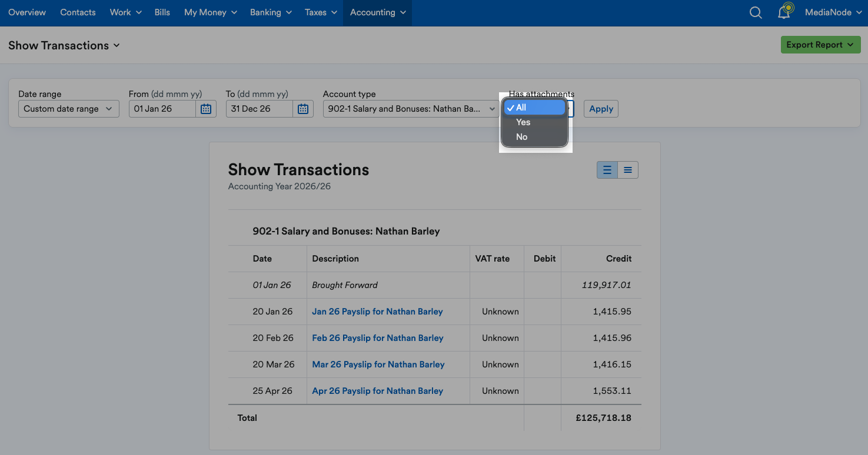
Task: Go to the Contacts tab
Action: coord(78,12)
